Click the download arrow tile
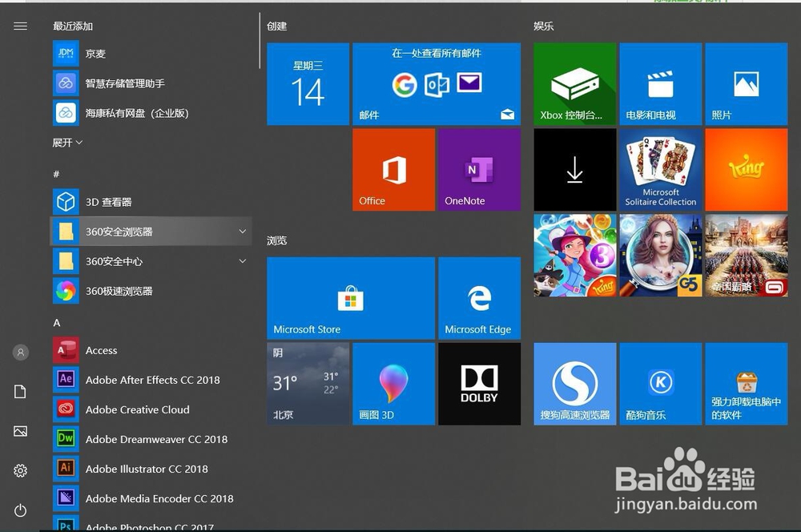801x532 pixels. tap(575, 170)
